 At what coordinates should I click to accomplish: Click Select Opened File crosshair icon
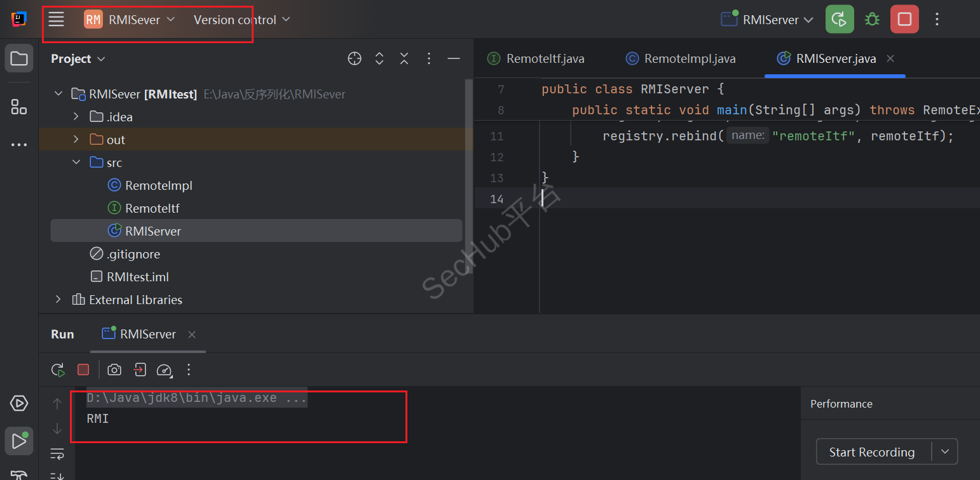(355, 59)
